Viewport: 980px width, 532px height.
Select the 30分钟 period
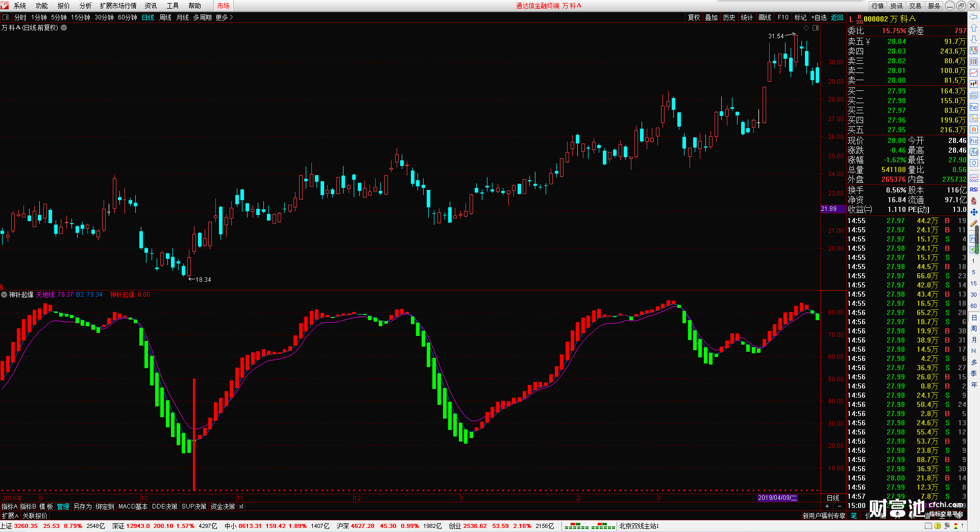(x=104, y=17)
